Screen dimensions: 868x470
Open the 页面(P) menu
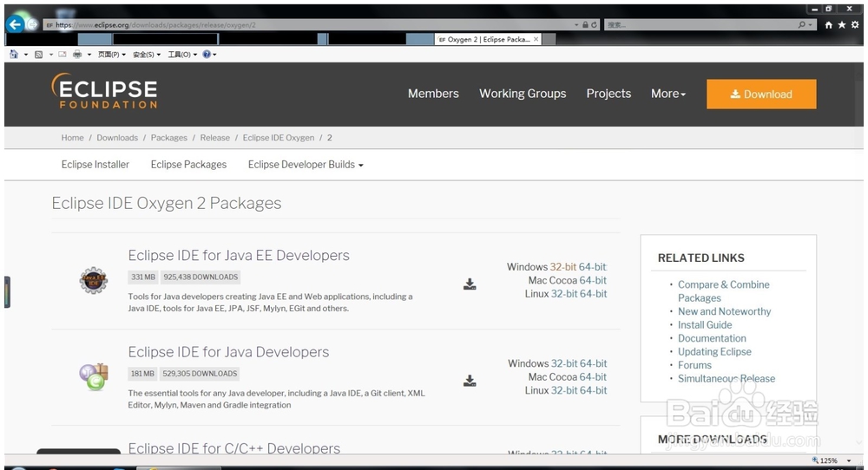tap(112, 54)
